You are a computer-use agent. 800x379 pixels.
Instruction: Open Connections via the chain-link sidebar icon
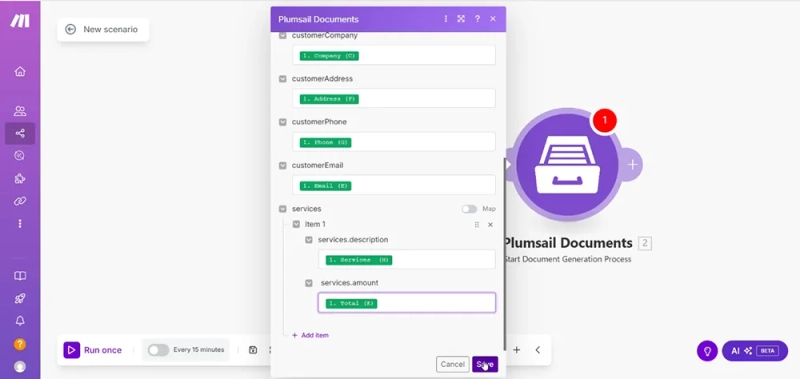coord(20,201)
